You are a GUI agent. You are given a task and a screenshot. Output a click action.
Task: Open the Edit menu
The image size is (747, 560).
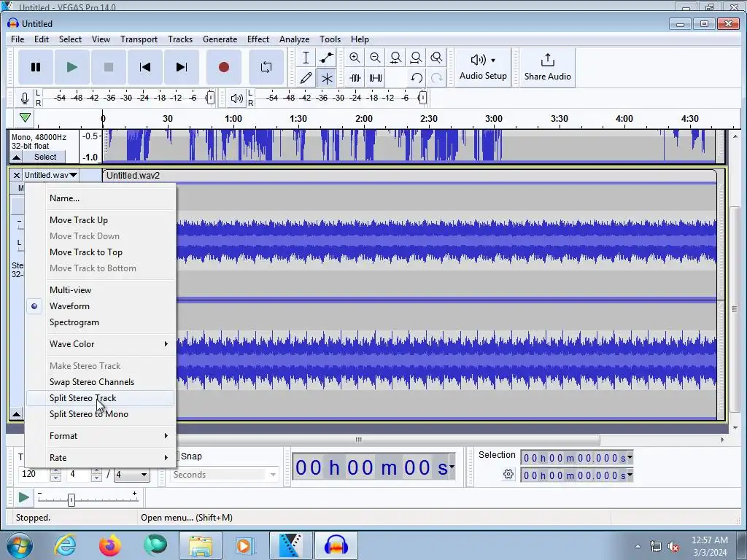point(42,39)
